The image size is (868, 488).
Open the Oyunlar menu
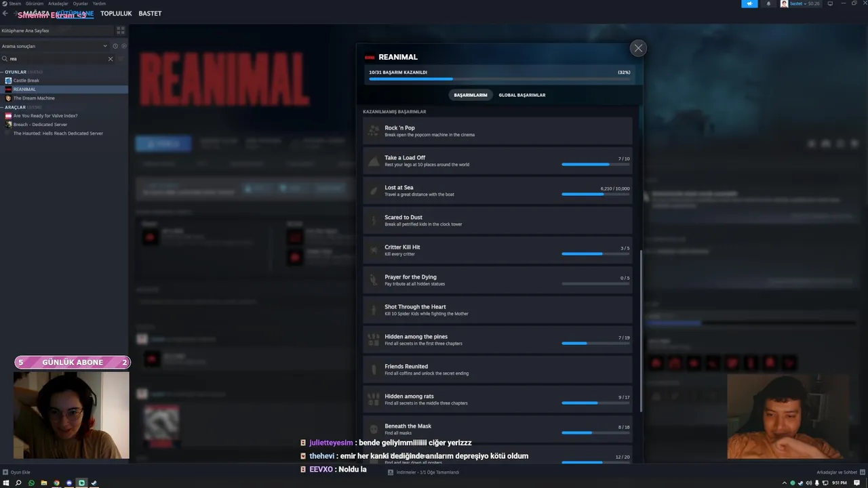click(x=81, y=3)
